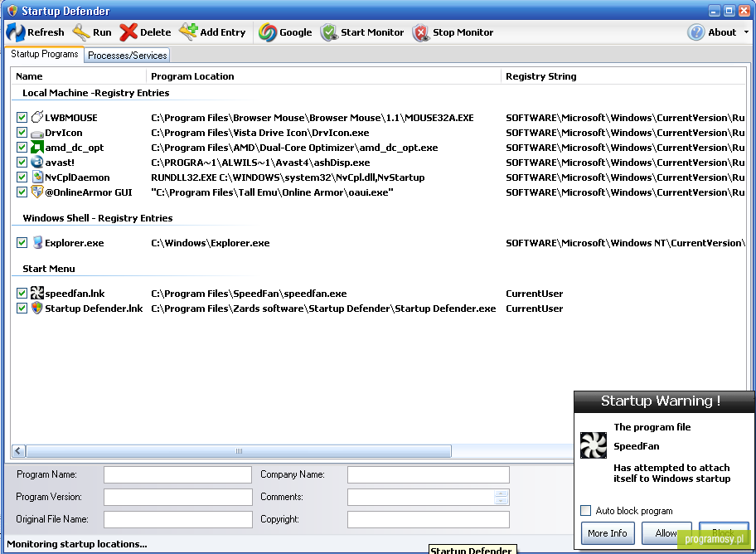
Task: Uncheck the @OnlineArmor GUI startup entry
Action: coord(22,192)
